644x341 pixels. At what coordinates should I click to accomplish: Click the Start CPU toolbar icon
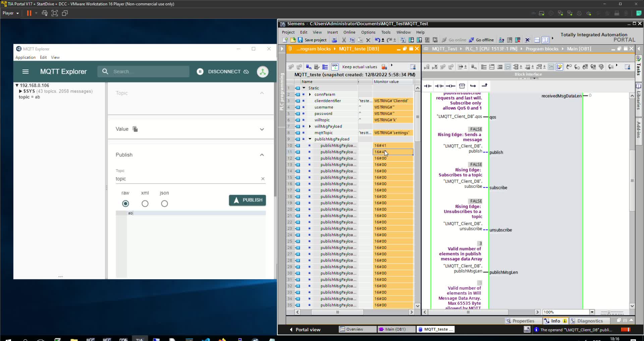509,40
